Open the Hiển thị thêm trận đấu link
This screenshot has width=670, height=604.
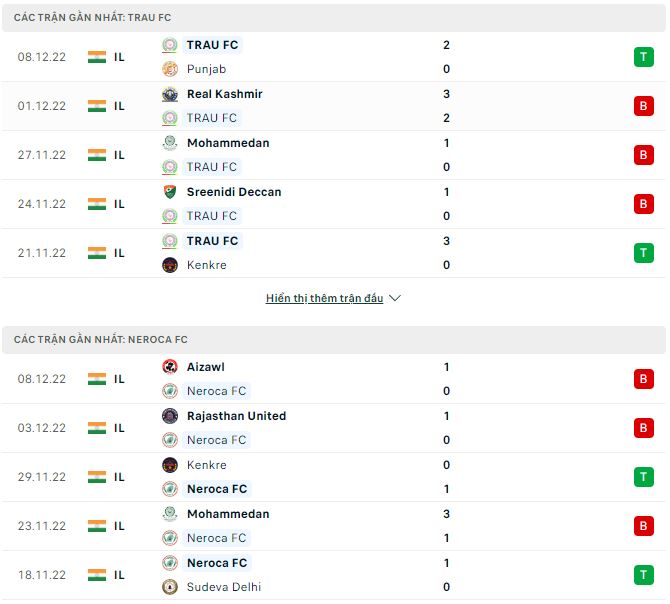point(324,298)
